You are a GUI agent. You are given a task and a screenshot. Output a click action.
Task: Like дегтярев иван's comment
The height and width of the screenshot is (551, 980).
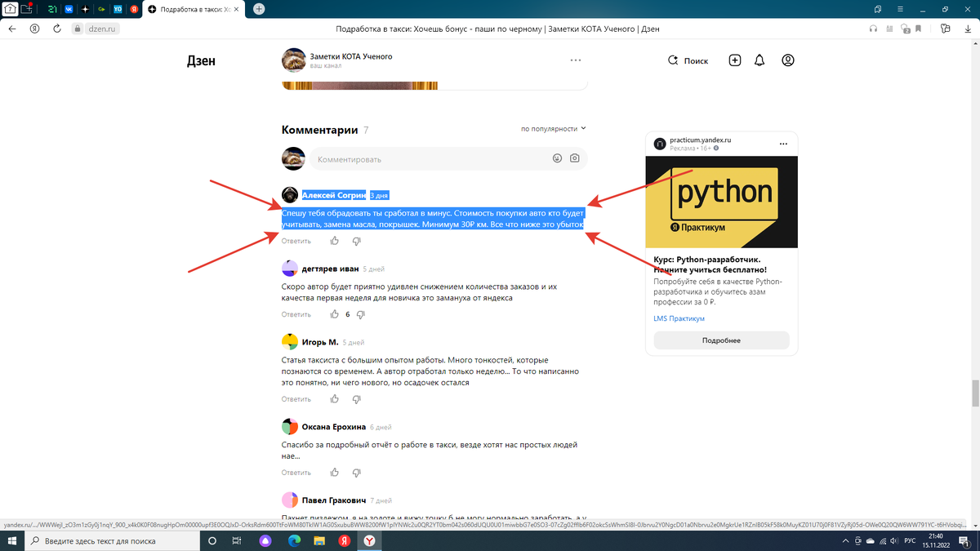pyautogui.click(x=335, y=314)
